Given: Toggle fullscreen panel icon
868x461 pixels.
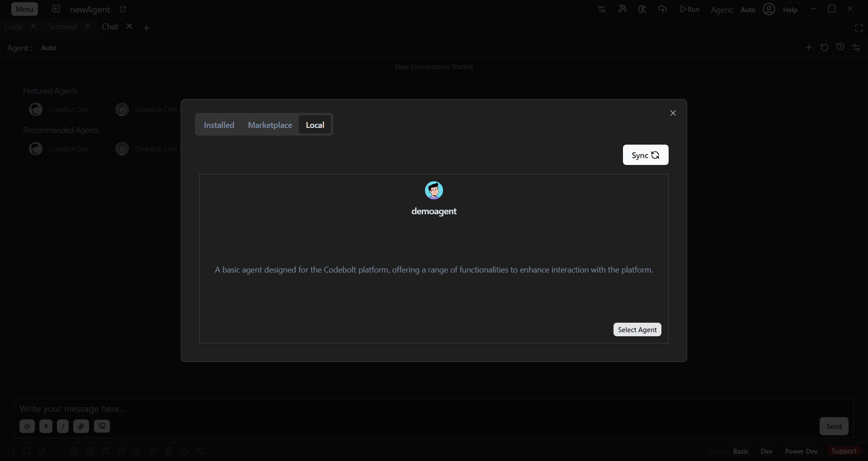Looking at the screenshot, I should coord(859,28).
